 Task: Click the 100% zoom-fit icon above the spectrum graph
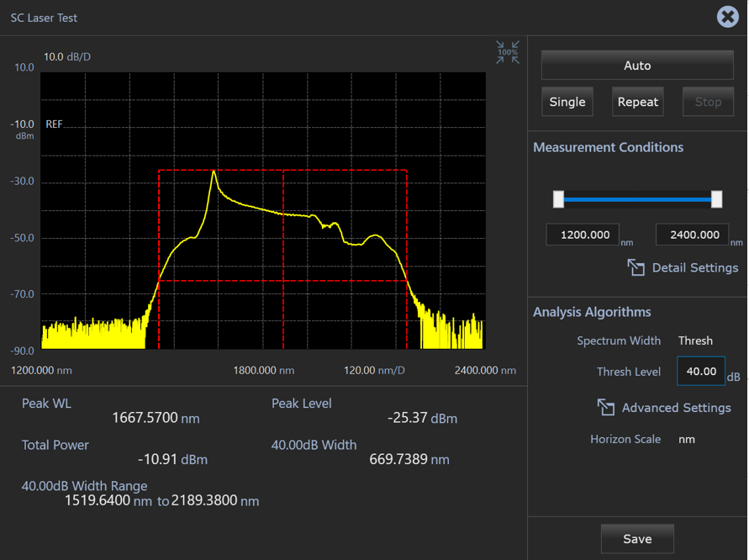508,52
